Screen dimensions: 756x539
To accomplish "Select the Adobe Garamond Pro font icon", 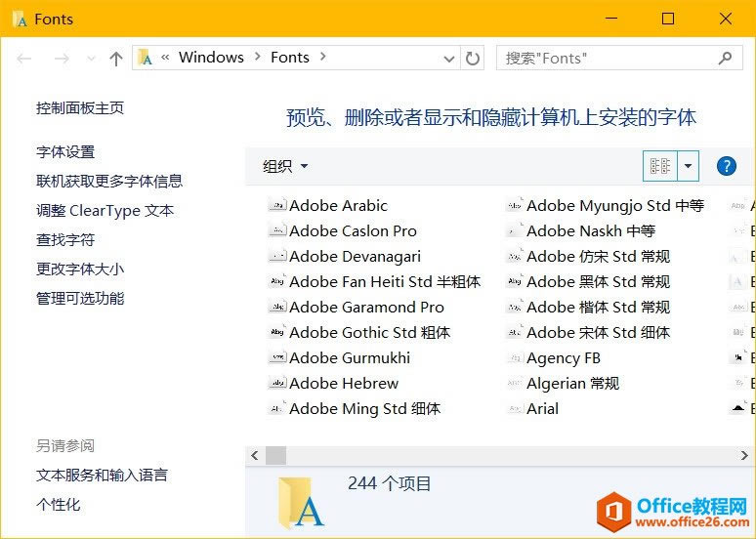I will click(x=277, y=307).
